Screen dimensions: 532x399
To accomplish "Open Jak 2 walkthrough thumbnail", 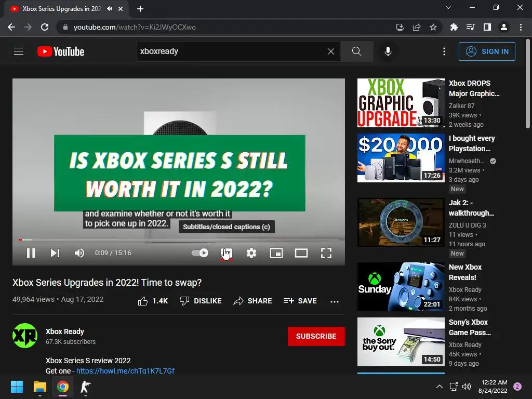I will click(x=401, y=222).
